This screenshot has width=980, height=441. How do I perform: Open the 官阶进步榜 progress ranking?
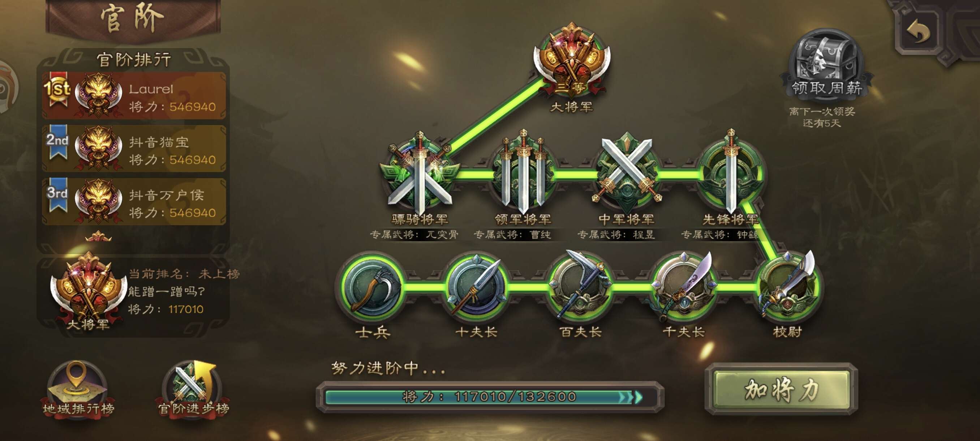pos(193,390)
